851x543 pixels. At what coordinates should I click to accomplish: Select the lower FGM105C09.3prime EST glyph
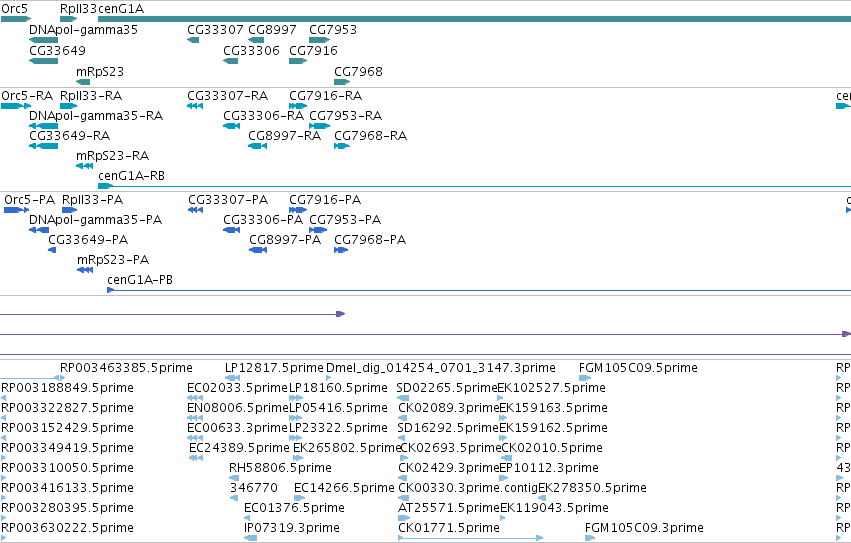point(590,538)
